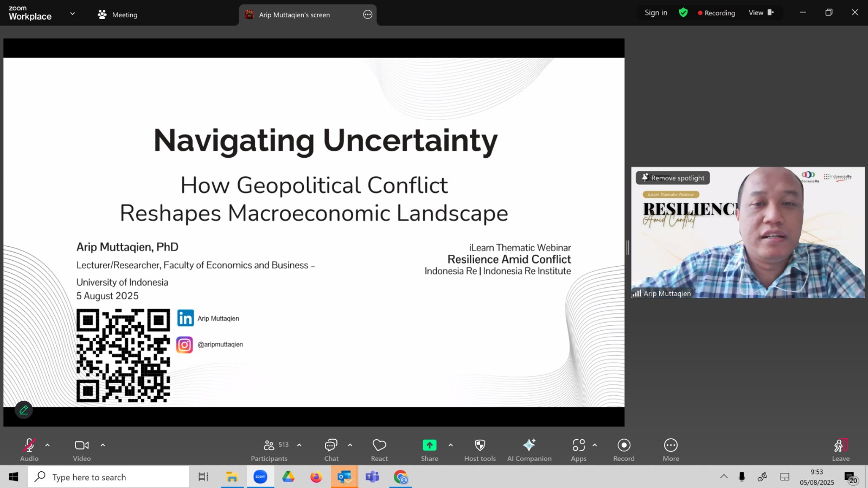Toggle the Record button
This screenshot has width=868, height=488.
click(x=624, y=445)
